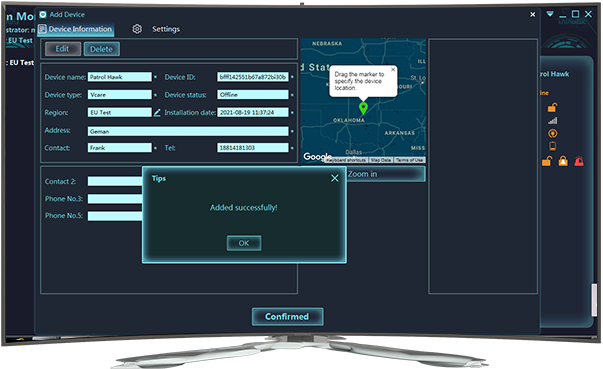Click the Zoom in button below map
603x369 pixels.
click(x=386, y=174)
